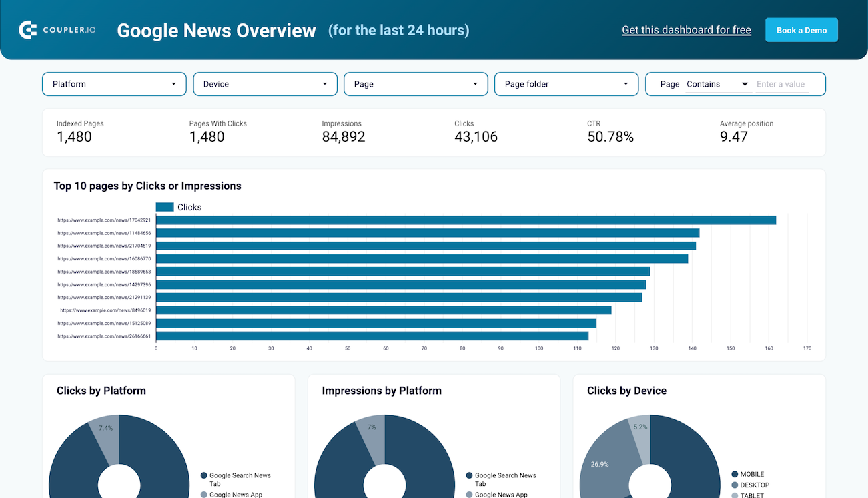Click the bar for news/21291139

click(x=399, y=297)
